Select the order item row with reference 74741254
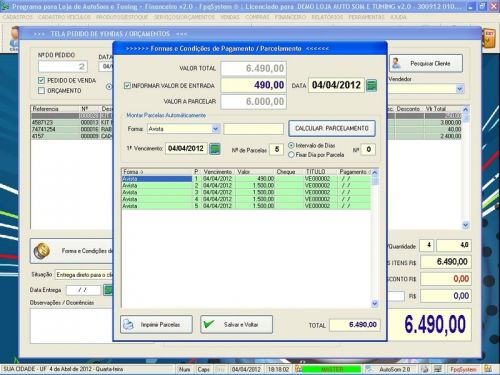Viewport: 500px width, 375px height. point(72,129)
